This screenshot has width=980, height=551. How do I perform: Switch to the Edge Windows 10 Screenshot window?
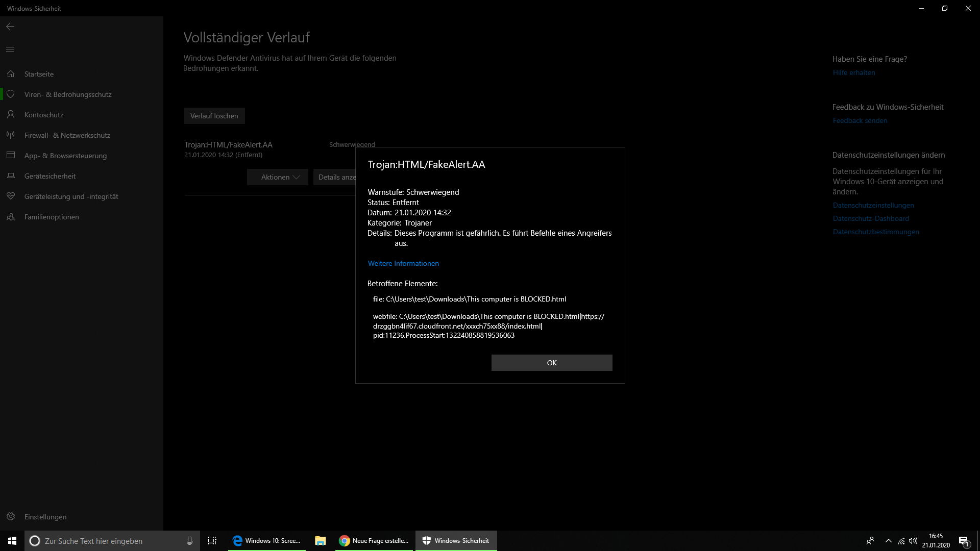coord(266,541)
